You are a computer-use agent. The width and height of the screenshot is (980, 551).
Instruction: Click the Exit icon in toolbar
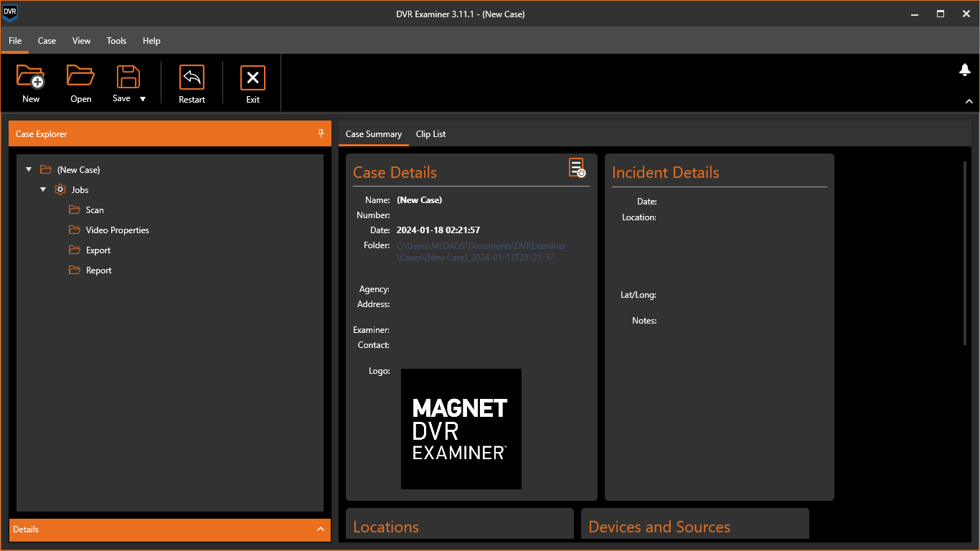253,77
